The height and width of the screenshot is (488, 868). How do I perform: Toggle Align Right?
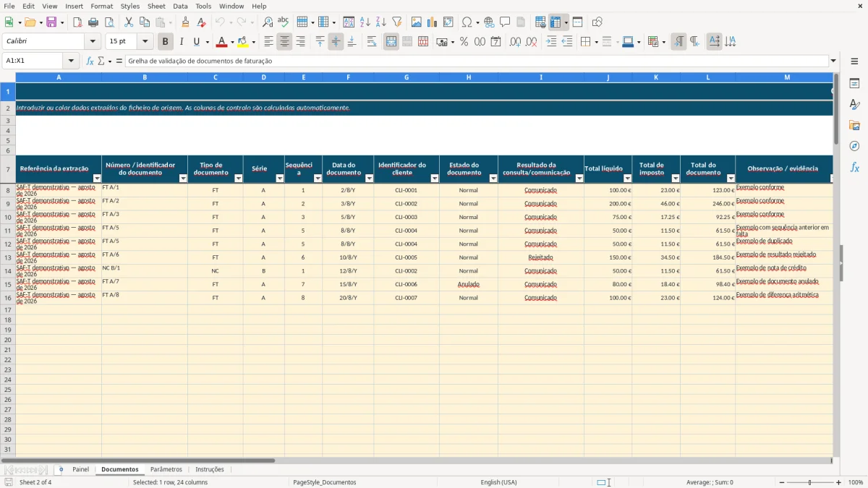pyautogui.click(x=300, y=42)
